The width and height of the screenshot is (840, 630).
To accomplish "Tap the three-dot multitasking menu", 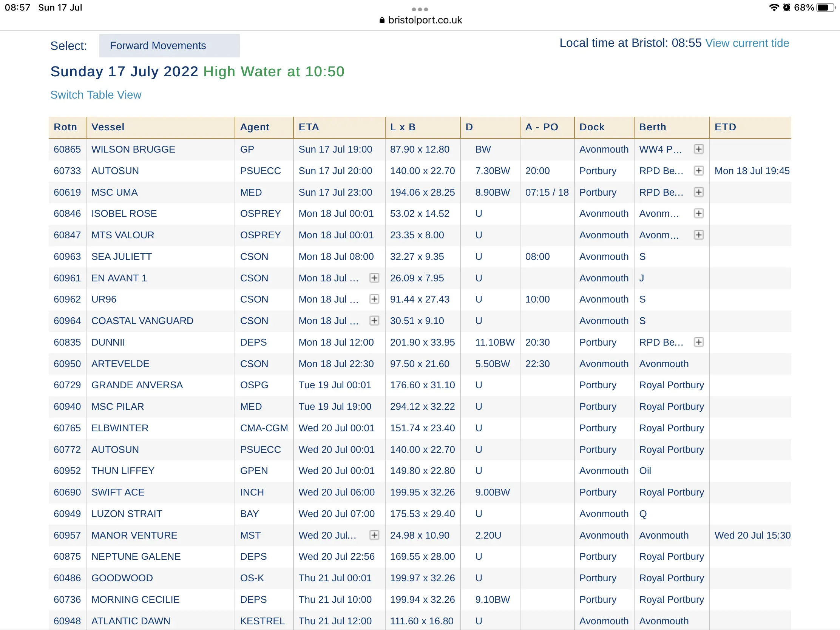I will 420,9.
